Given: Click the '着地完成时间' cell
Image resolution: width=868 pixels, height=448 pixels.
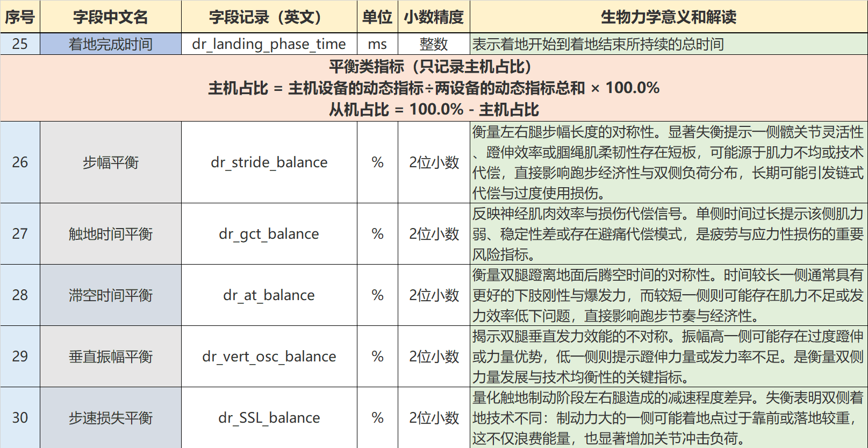Looking at the screenshot, I should click(111, 44).
